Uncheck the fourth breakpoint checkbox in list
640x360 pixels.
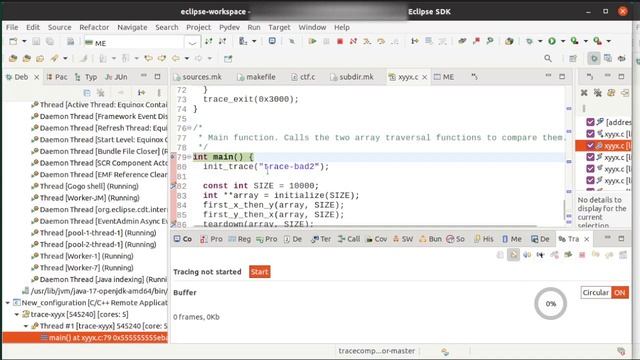(x=590, y=157)
